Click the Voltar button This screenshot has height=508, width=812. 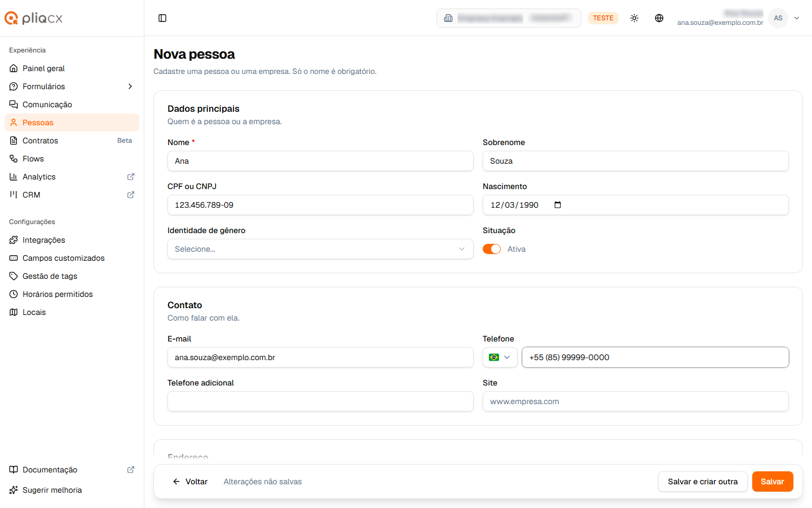pos(190,481)
